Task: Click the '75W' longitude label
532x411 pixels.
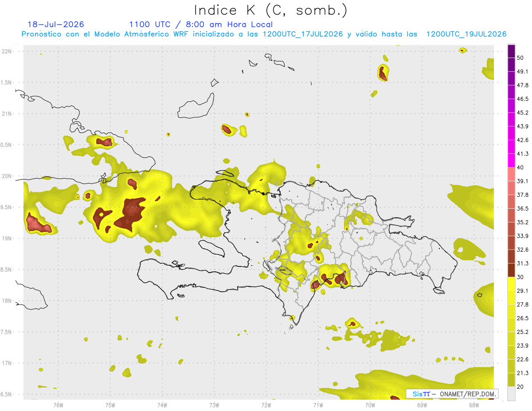Action: point(110,405)
